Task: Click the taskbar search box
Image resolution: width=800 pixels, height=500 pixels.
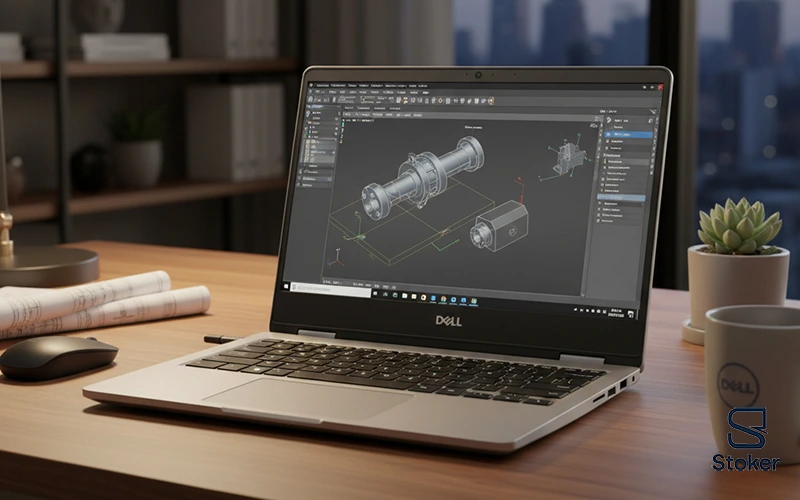Action: coord(318,288)
